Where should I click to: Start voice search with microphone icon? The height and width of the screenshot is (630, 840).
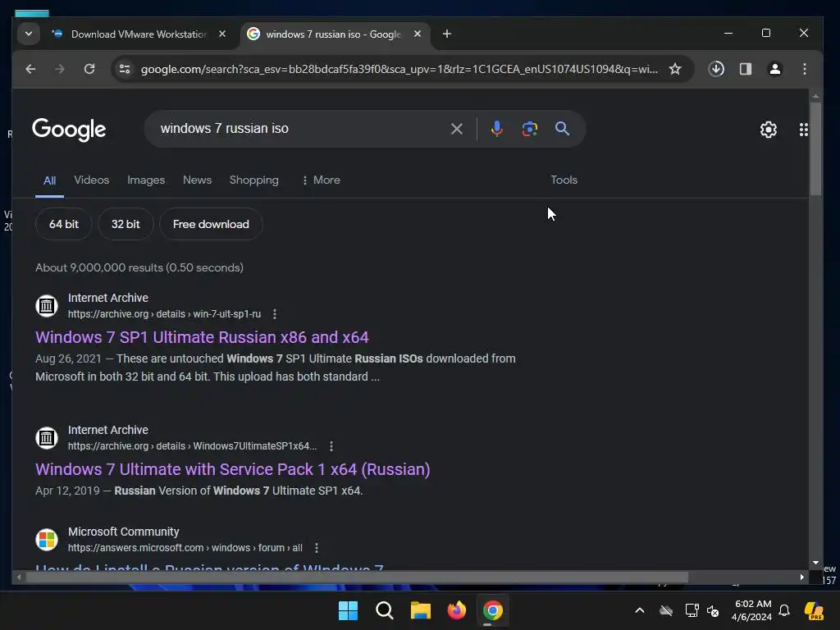tap(496, 129)
